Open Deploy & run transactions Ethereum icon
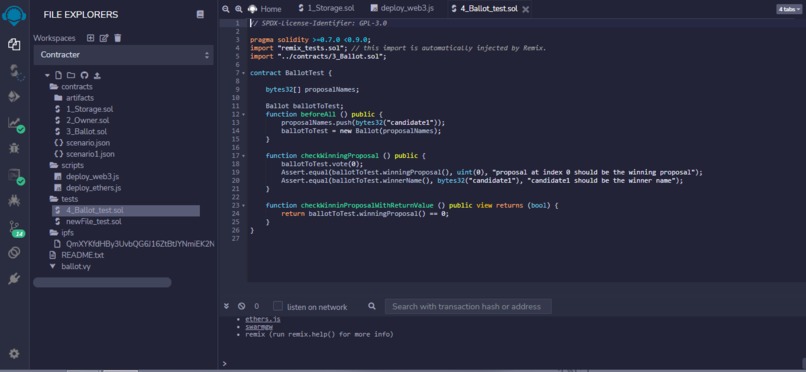The image size is (806, 372). coord(14,97)
